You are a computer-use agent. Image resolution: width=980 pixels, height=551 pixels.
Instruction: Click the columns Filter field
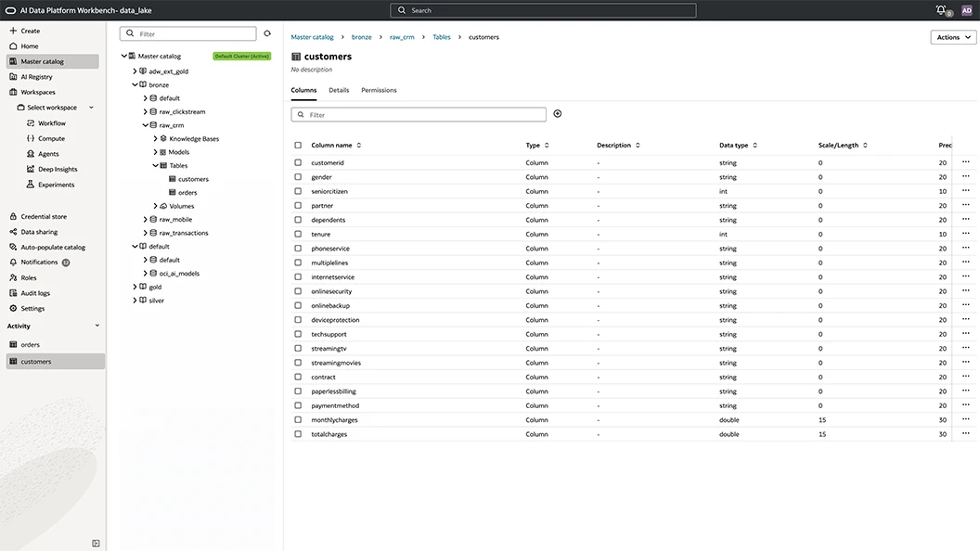tap(419, 114)
